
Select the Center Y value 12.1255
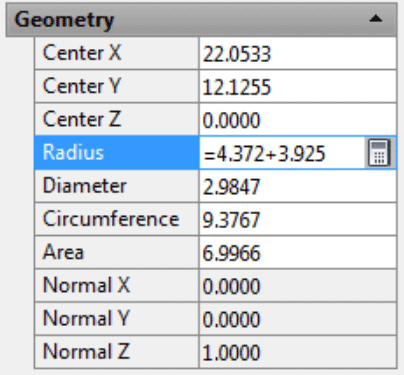298,86
